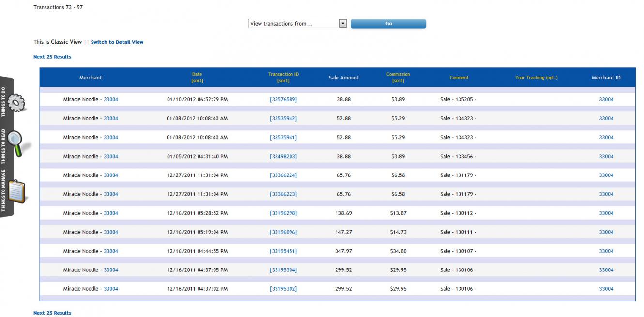
Task: Open transaction ID 33535941
Action: coord(283,137)
